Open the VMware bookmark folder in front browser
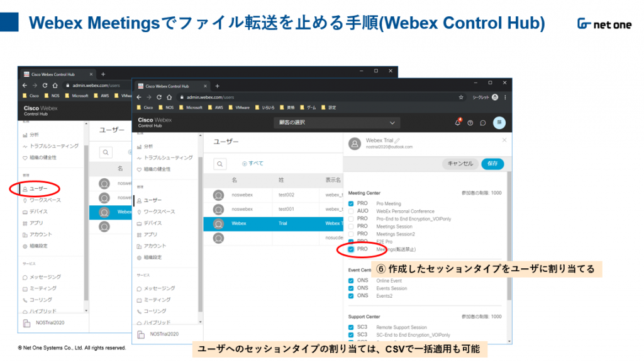This screenshot has height=362, width=644. [239, 108]
